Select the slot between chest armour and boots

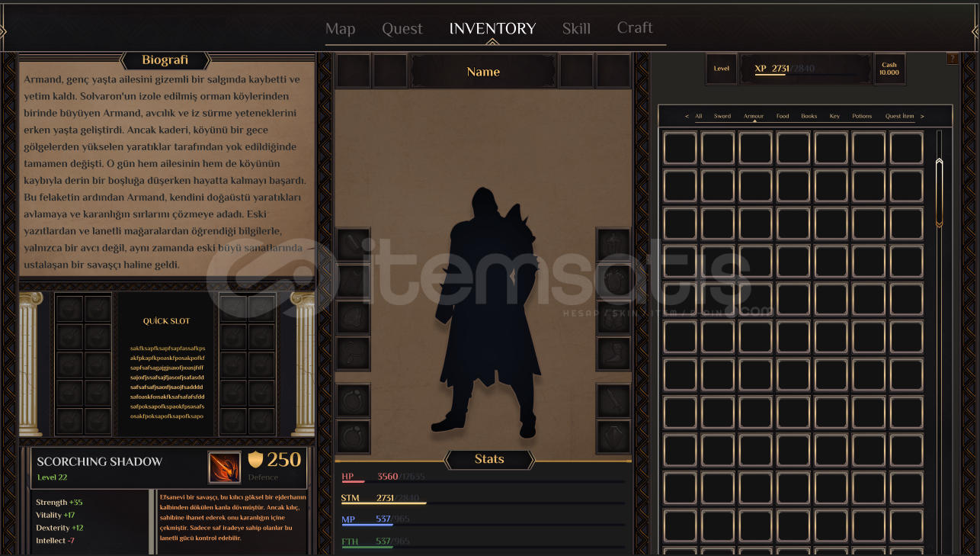pyautogui.click(x=613, y=317)
